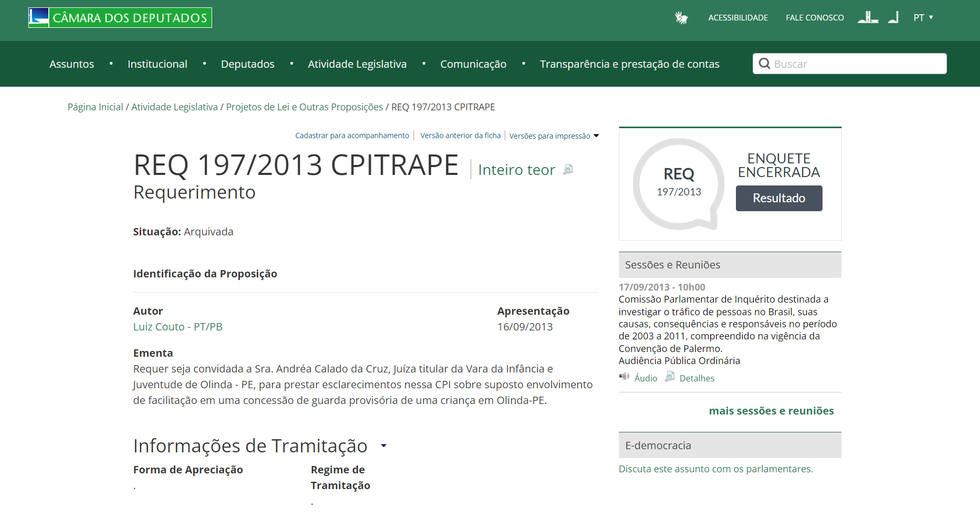Click the Câmara dos Deputados logo

coord(120,18)
